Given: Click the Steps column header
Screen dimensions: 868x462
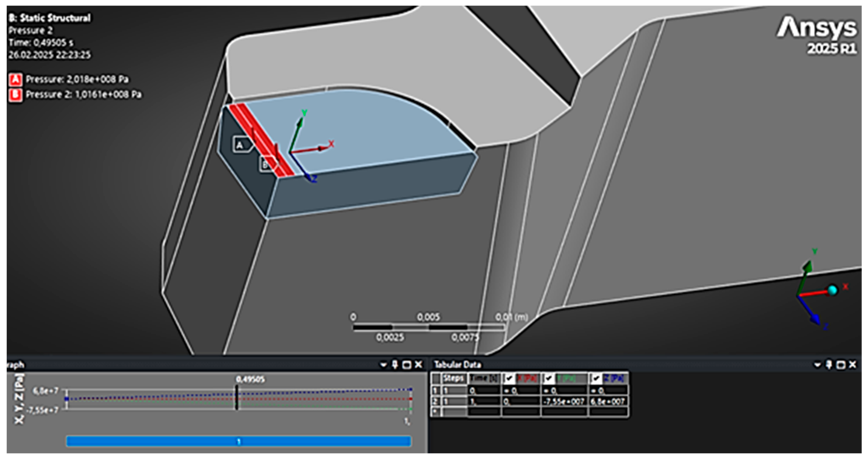Looking at the screenshot, I should (x=454, y=379).
